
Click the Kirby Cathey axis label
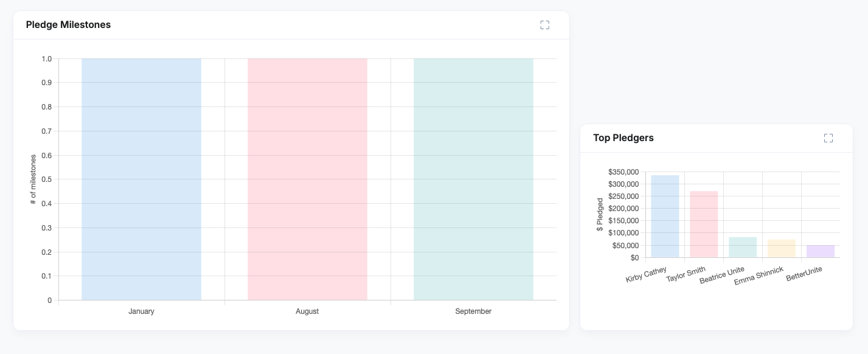[647, 274]
